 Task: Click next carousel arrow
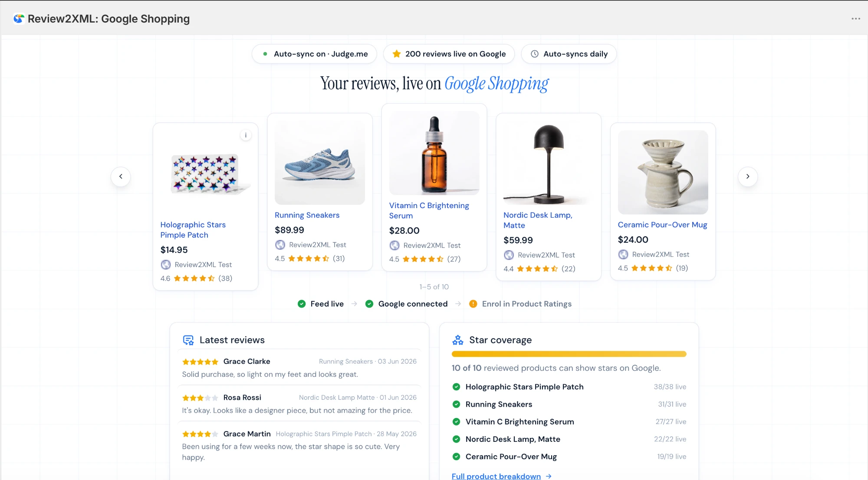point(747,176)
